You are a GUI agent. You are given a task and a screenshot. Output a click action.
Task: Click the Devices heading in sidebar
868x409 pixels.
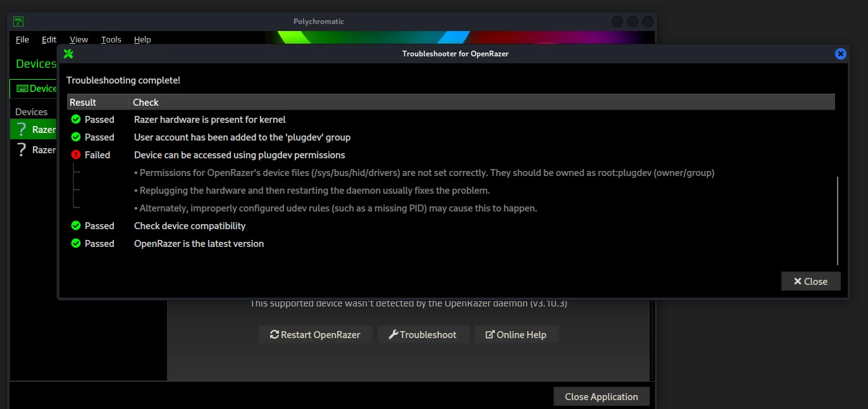pyautogui.click(x=36, y=63)
